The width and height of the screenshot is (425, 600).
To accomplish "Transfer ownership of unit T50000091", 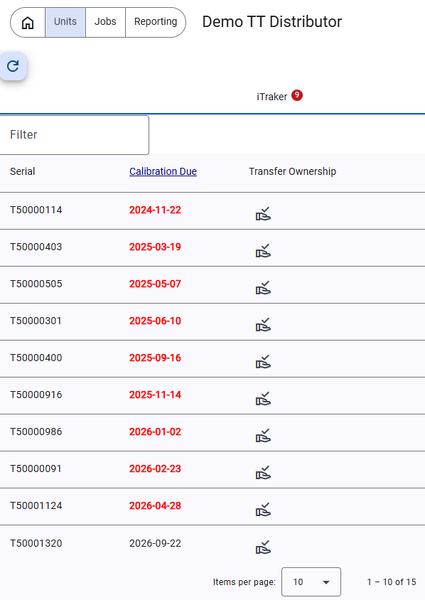I will point(263,472).
